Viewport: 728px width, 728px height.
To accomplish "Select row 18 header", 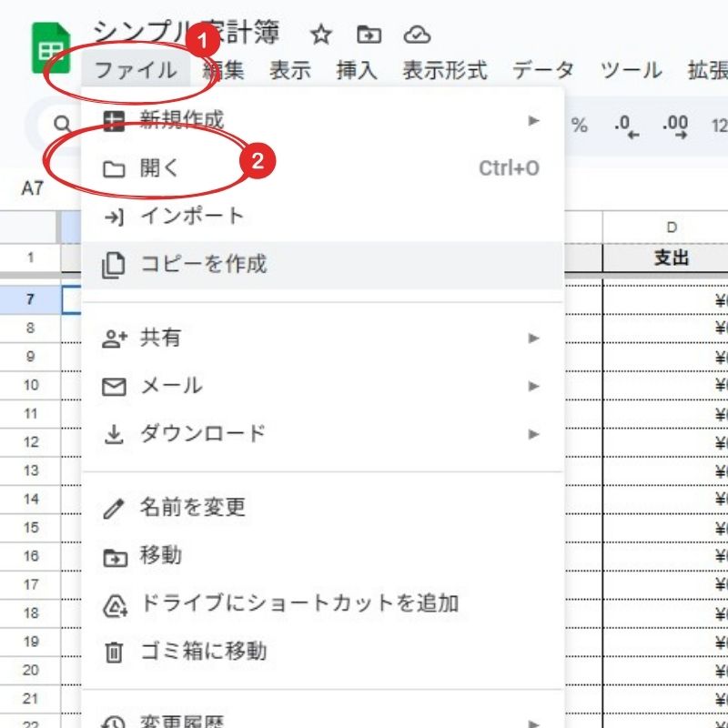I will (30, 613).
